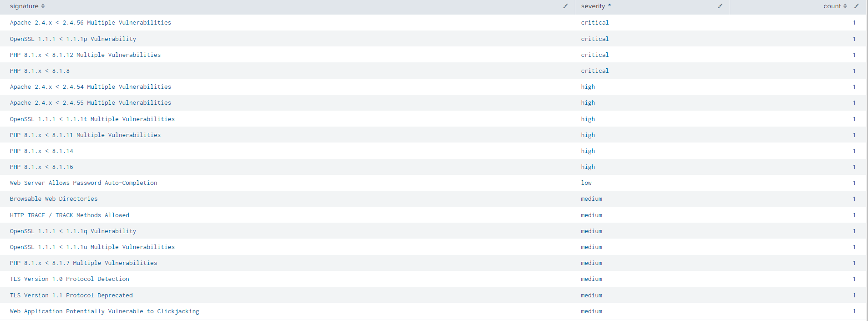This screenshot has width=868, height=321.
Task: Click the pencil icon in signature column header
Action: pos(565,6)
